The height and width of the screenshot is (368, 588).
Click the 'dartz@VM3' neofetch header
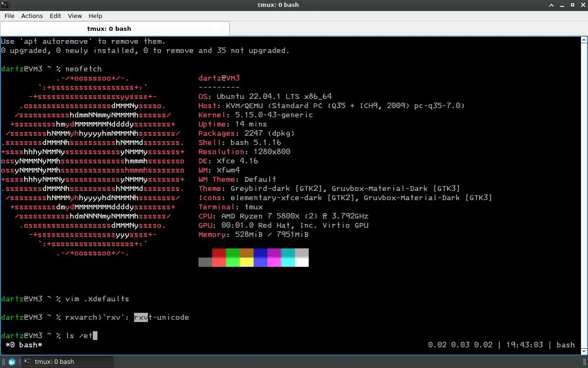tap(219, 78)
